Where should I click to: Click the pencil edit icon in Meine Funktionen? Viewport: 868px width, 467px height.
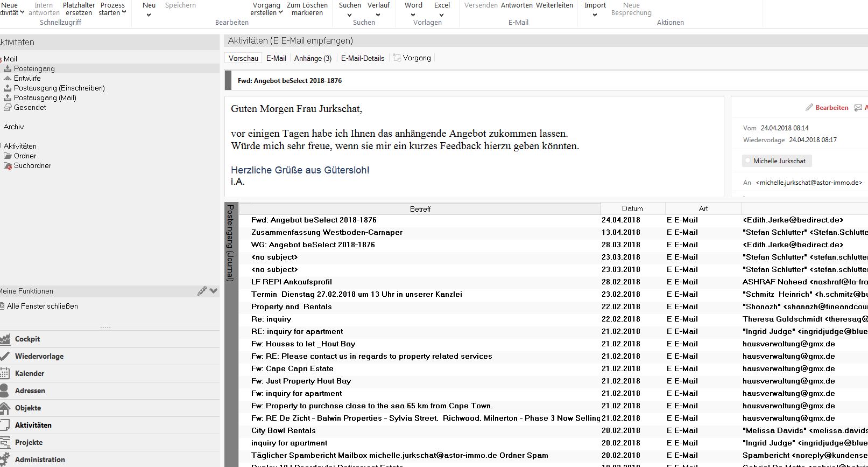pyautogui.click(x=202, y=291)
